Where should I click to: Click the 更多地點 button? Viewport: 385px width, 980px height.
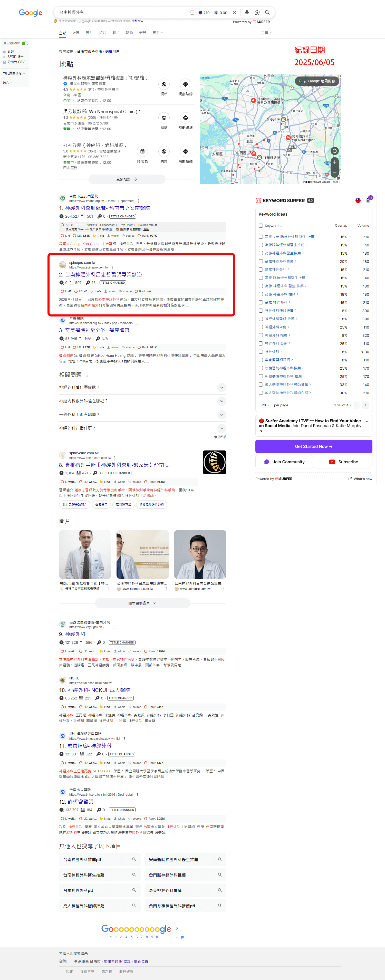(x=127, y=179)
